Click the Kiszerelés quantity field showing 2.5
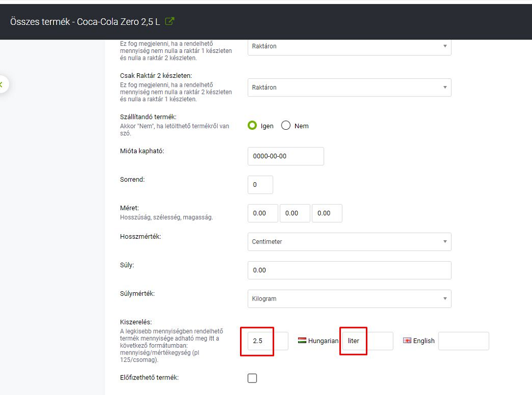Image resolution: width=532 pixels, height=395 pixels. [267, 341]
